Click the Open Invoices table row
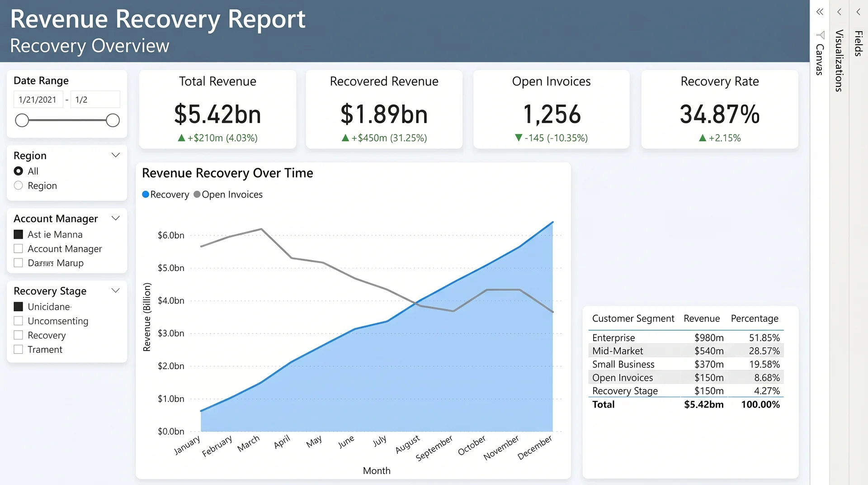The image size is (868, 485). pos(686,378)
